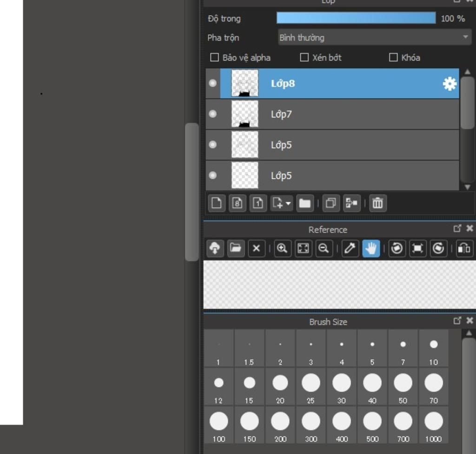Duplicate the selected layer
Screen dimensions: 476x454
pyautogui.click(x=331, y=203)
